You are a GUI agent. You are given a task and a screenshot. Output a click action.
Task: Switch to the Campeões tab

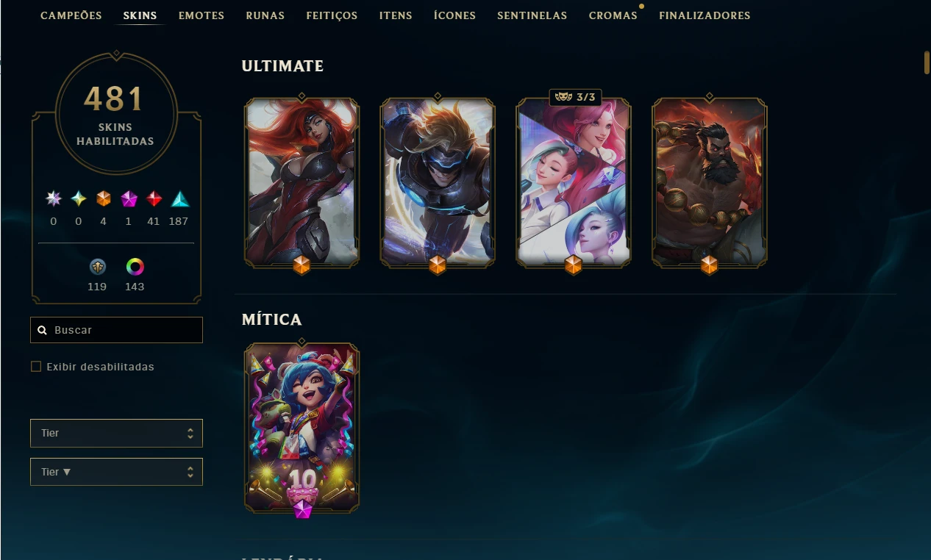coord(71,15)
